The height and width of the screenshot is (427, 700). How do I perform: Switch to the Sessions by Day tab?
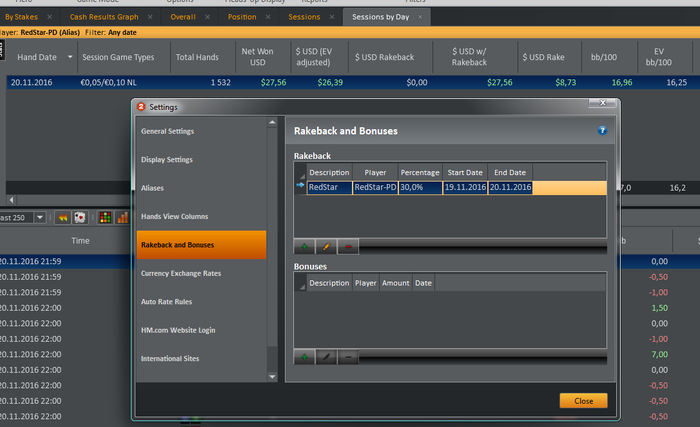pos(380,17)
